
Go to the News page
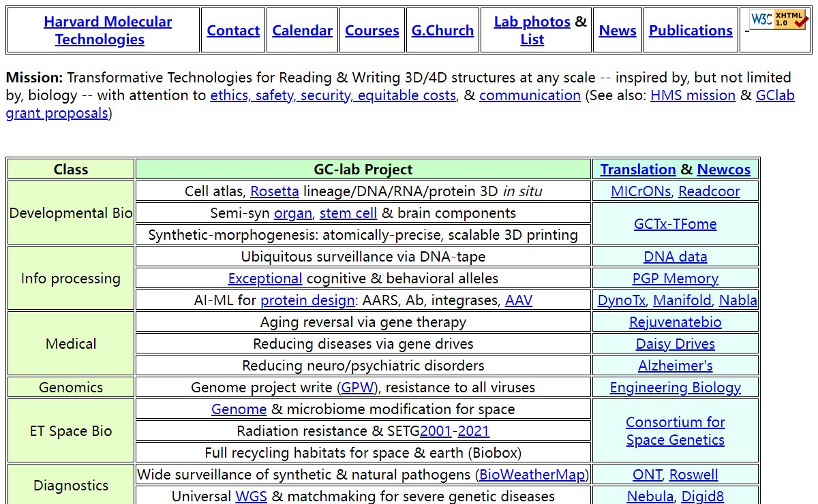pyautogui.click(x=618, y=31)
